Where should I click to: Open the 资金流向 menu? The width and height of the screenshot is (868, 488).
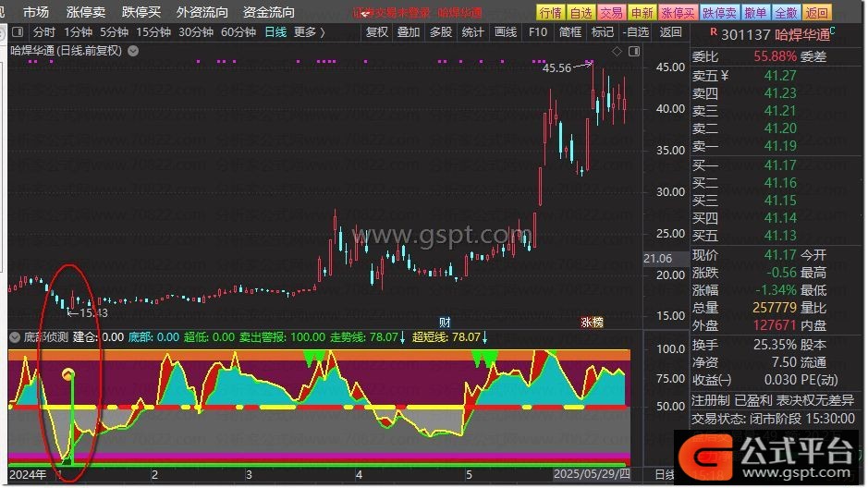tap(269, 12)
